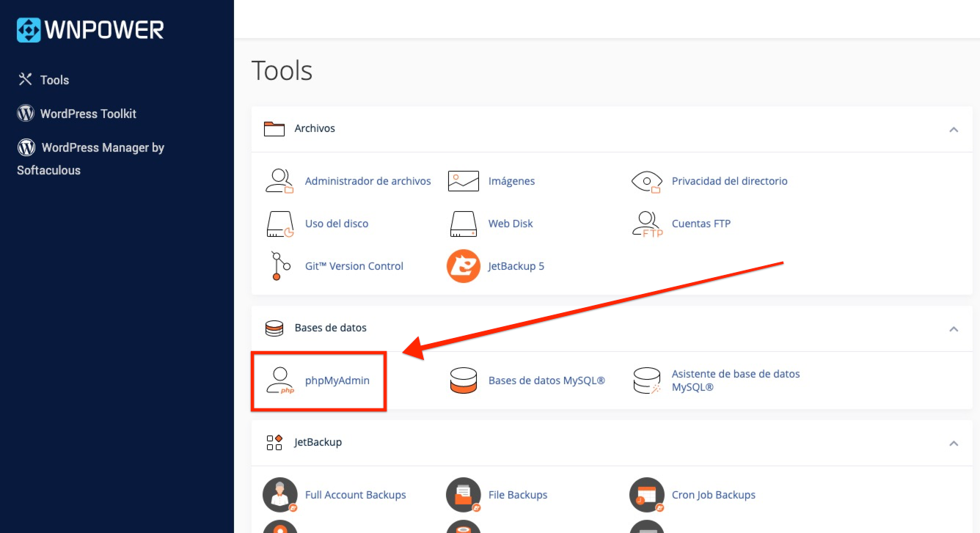980x533 pixels.
Task: Click the Imágenes icon
Action: [x=463, y=181]
